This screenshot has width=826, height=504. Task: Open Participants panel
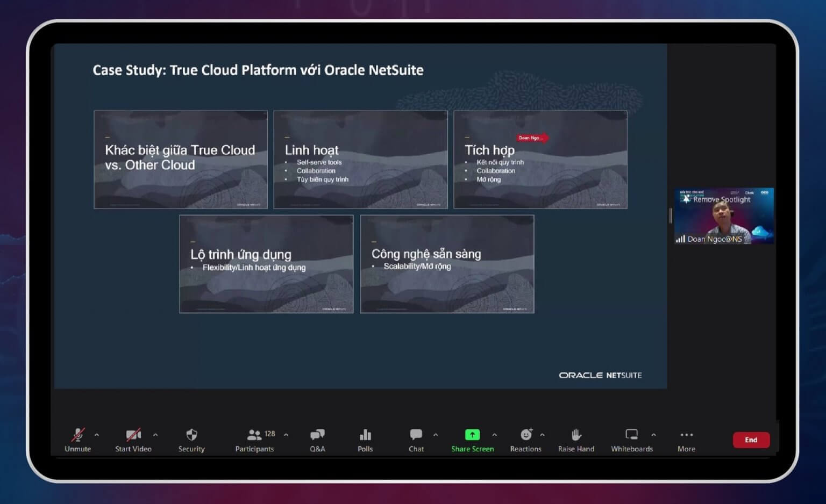click(x=254, y=440)
